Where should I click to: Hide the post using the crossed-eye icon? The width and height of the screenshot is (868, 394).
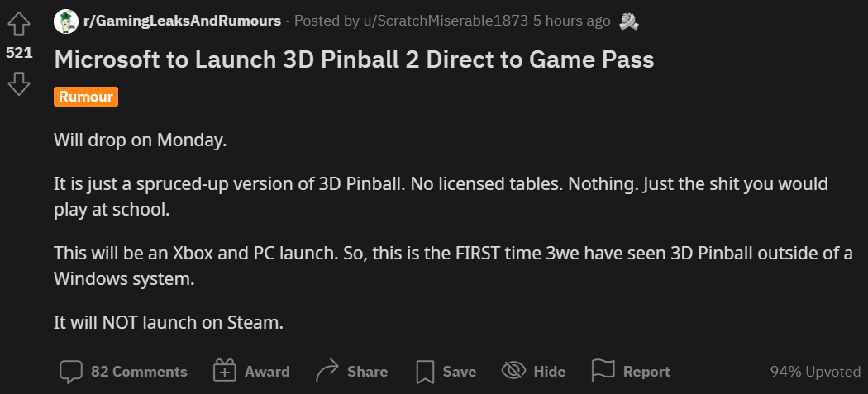pyautogui.click(x=513, y=371)
